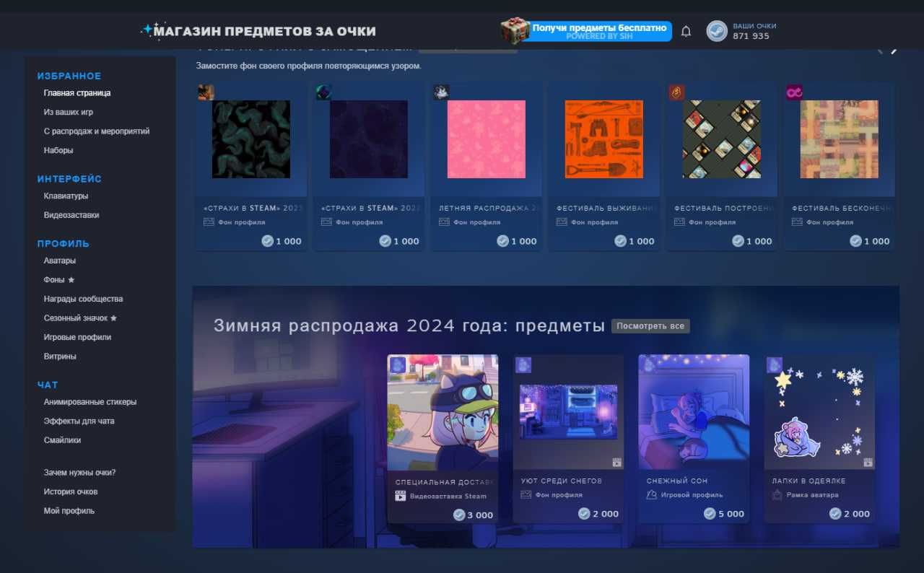Click game profile icon beside Игровой профиль
924x573 pixels.
(652, 495)
